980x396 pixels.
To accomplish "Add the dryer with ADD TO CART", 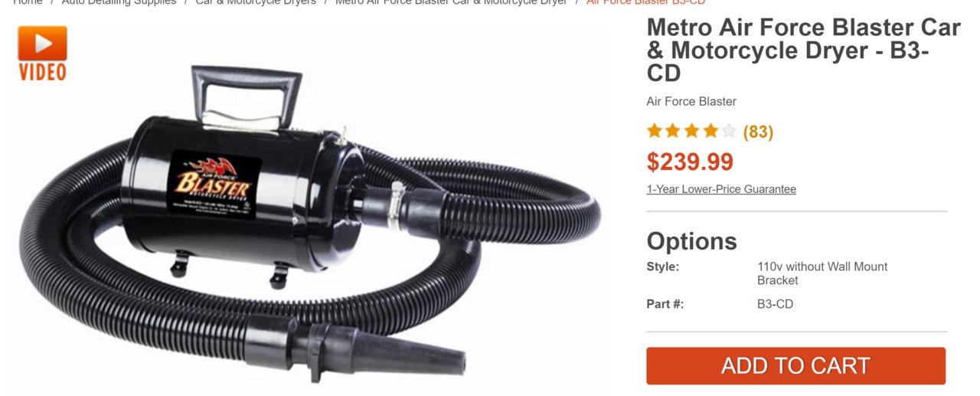I will pyautogui.click(x=795, y=365).
